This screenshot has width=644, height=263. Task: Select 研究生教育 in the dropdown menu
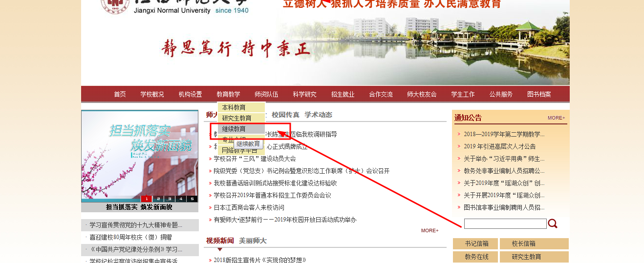click(241, 118)
